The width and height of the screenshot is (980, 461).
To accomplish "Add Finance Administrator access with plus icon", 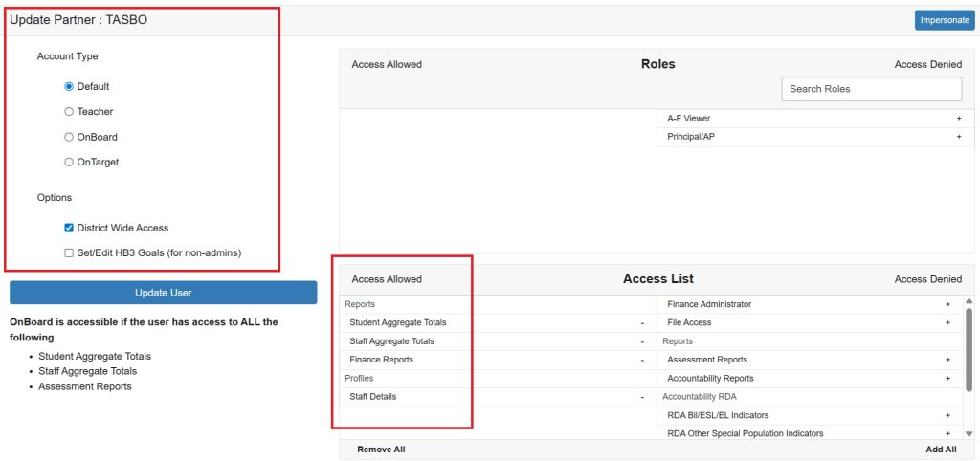I will (x=947, y=304).
